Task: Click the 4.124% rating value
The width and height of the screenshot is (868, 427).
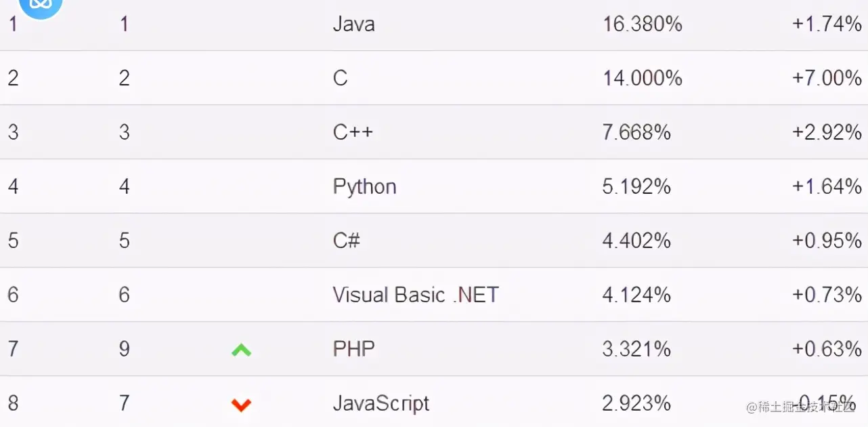Action: click(636, 295)
